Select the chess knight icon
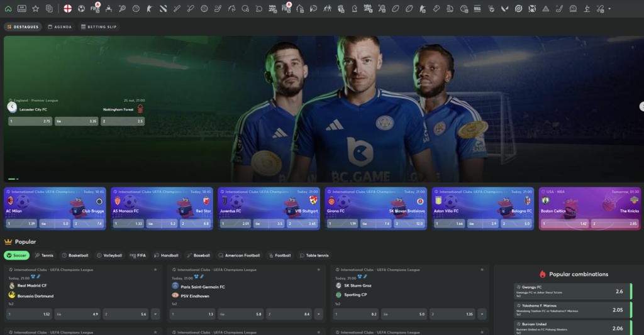 pos(355,9)
